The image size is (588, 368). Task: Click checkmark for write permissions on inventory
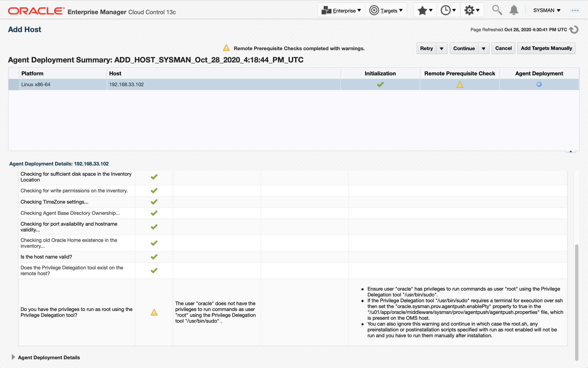[154, 191]
